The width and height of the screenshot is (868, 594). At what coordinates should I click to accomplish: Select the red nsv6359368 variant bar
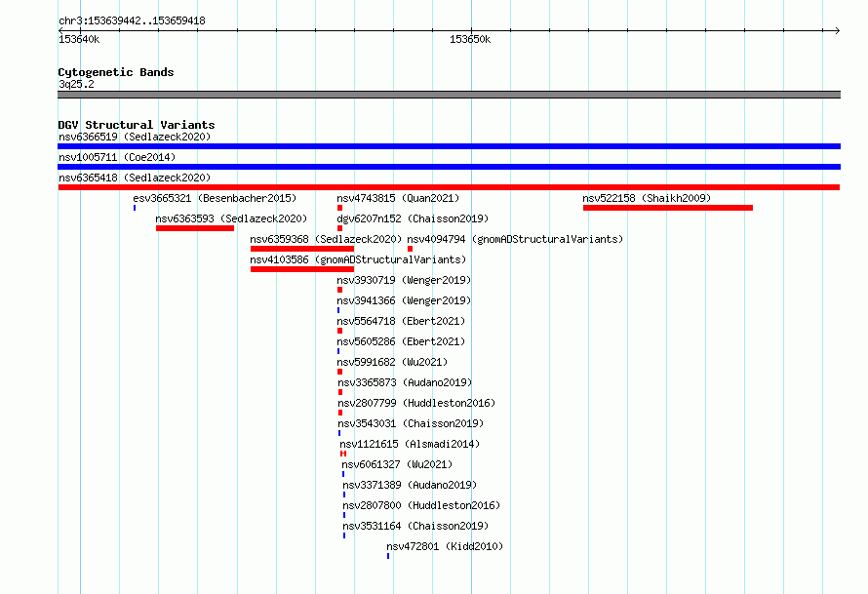pyautogui.click(x=302, y=249)
